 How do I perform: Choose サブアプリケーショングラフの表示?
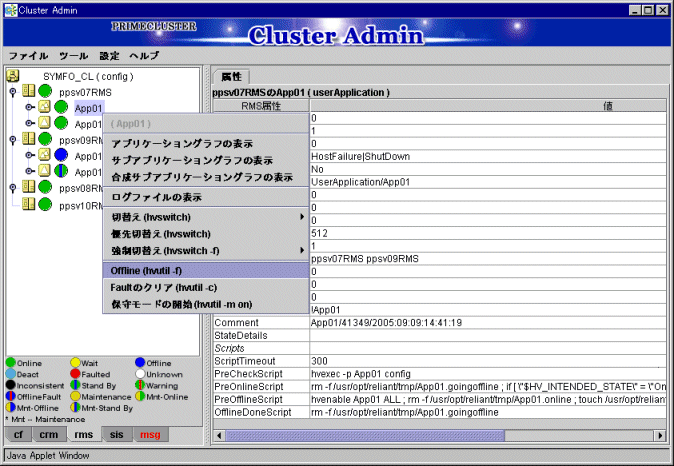coord(206,160)
